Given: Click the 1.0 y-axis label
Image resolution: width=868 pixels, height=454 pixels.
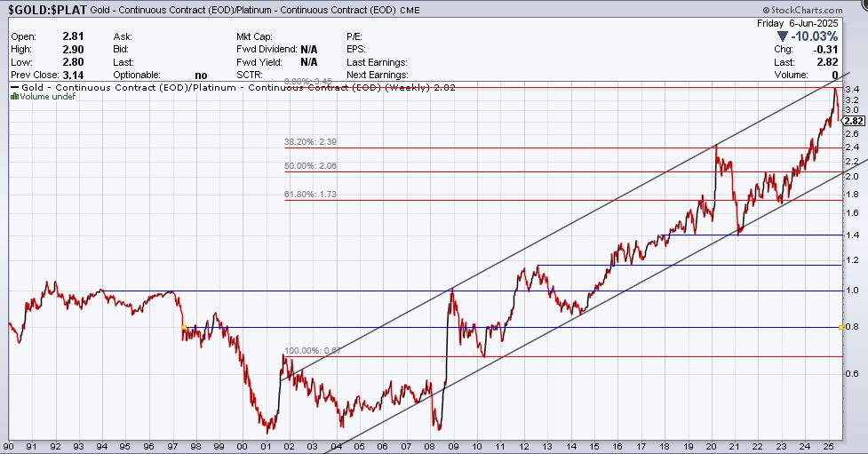Looking at the screenshot, I should 852,291.
